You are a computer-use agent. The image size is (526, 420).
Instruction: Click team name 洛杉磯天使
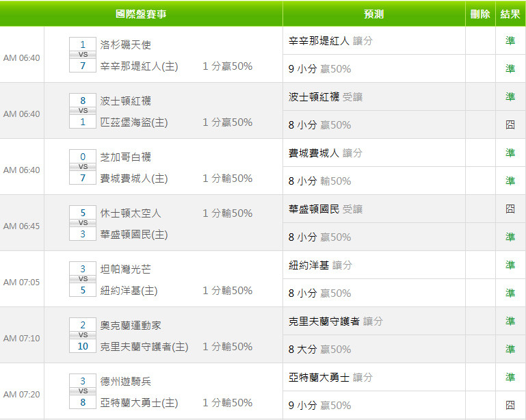coord(125,44)
